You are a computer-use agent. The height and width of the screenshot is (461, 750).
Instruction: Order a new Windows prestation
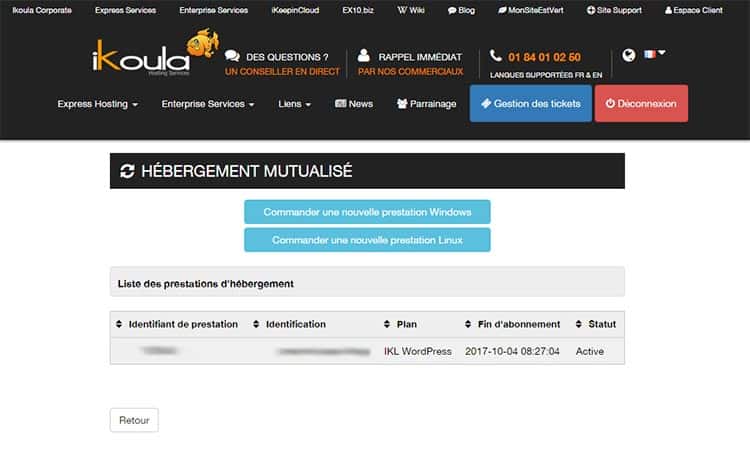[x=367, y=212]
